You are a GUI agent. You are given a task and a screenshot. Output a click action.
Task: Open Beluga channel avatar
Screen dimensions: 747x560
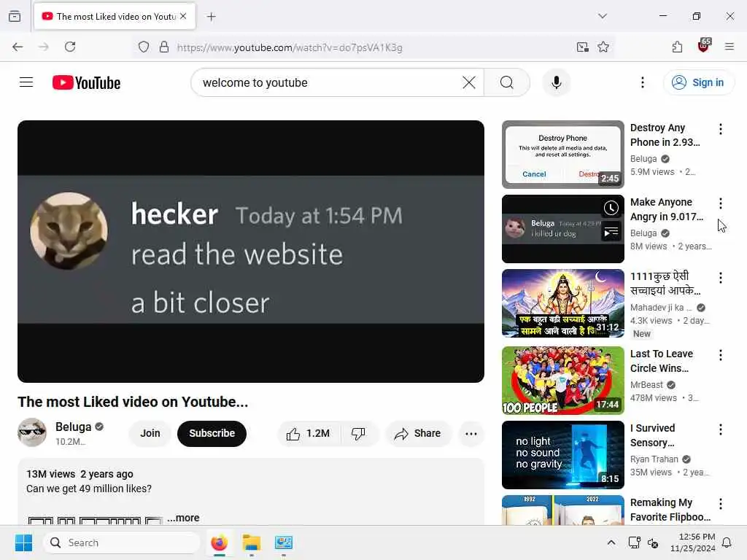(x=32, y=432)
